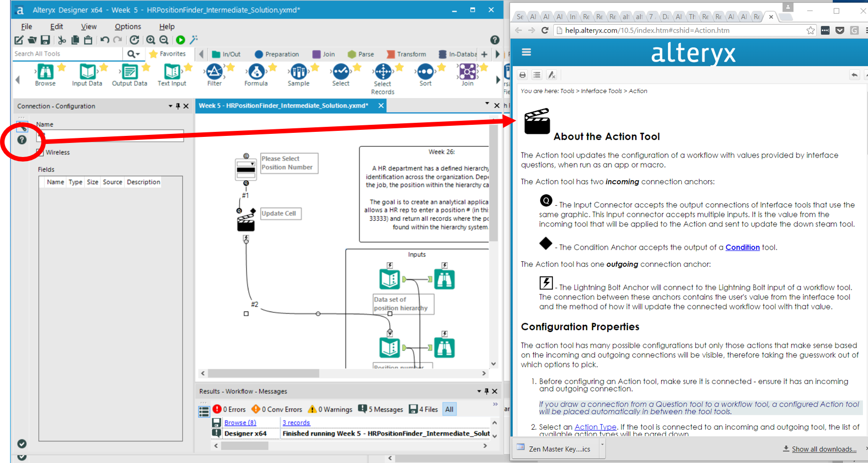This screenshot has height=463, width=868.
Task: Expand the Zen Master Key download options
Action: click(x=602, y=445)
